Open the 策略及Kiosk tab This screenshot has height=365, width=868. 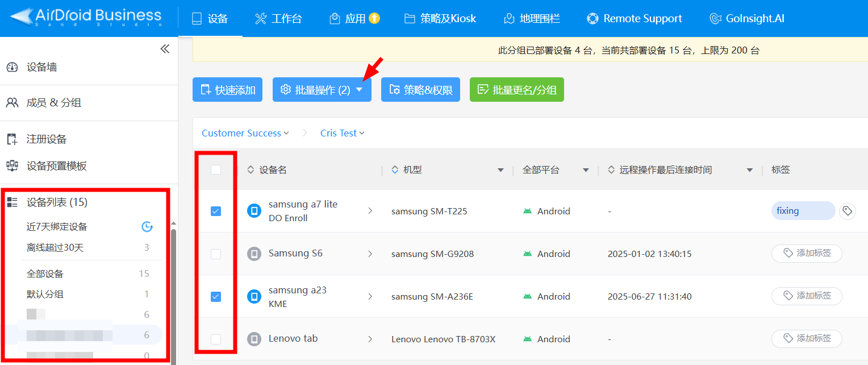coord(440,19)
